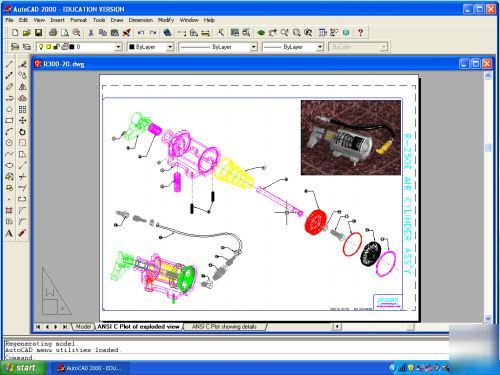Click the air cylinder photo in the drawing
Screen dimensions: 500x375
point(351,137)
